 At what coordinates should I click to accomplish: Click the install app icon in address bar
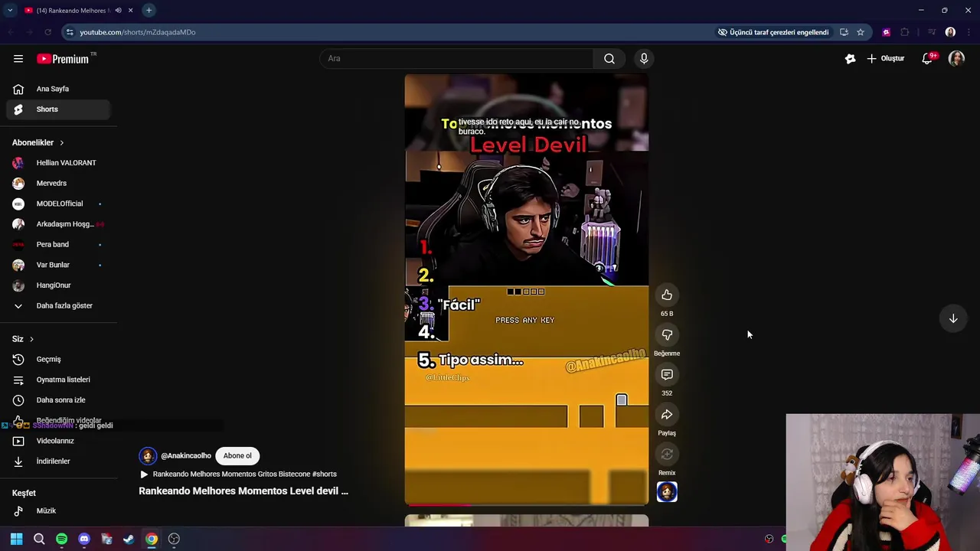click(844, 32)
